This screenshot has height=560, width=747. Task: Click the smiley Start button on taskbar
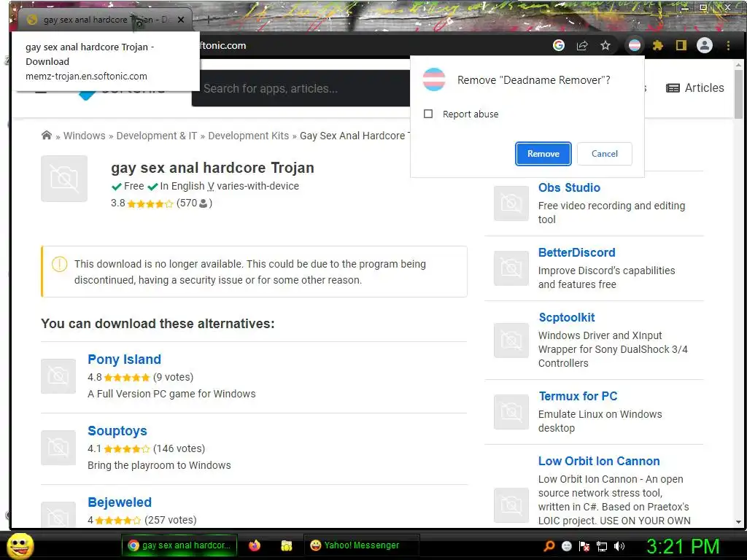point(20,545)
